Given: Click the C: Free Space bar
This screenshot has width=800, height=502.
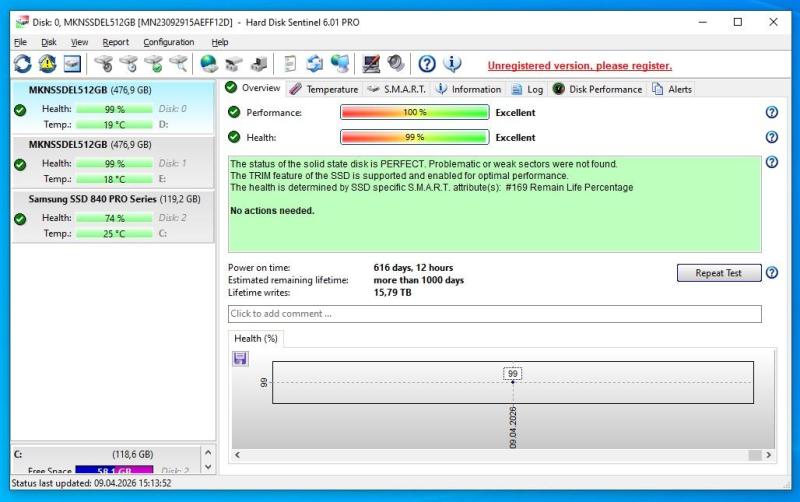Looking at the screenshot, I should click(114, 470).
